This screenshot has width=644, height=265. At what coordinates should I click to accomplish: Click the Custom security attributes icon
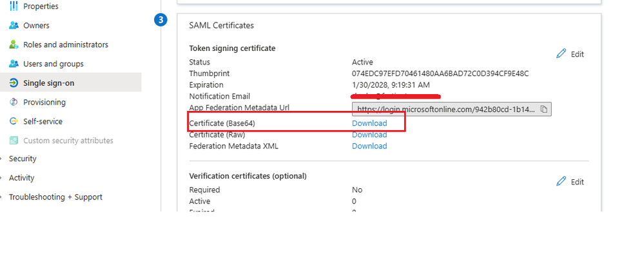click(14, 141)
